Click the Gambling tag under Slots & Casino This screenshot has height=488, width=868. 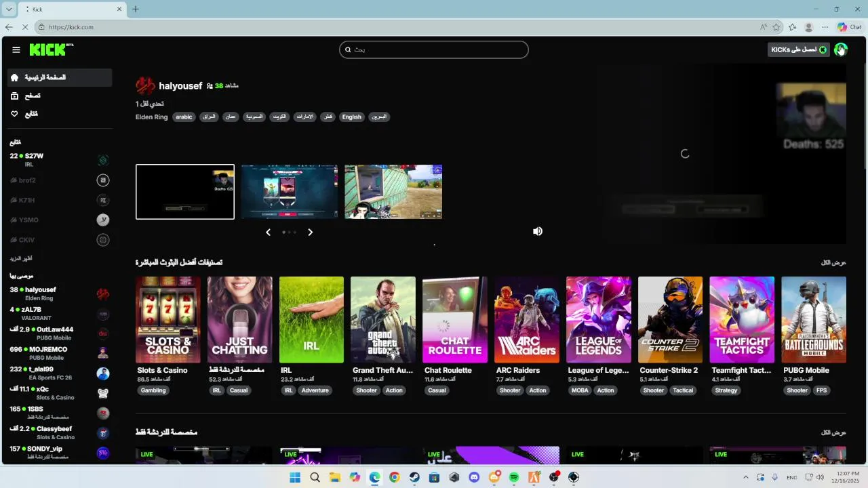(153, 390)
